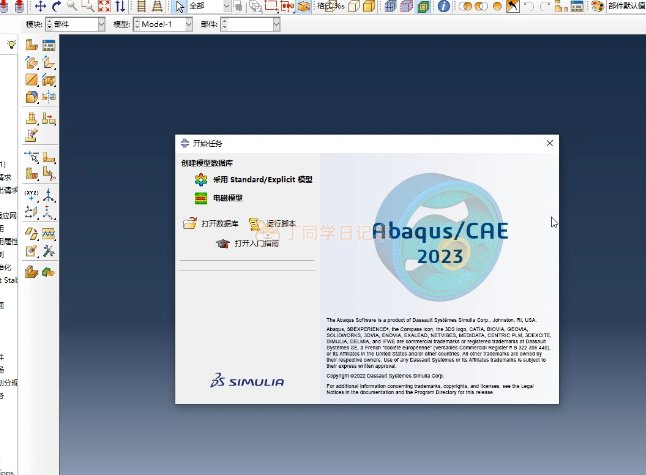Image resolution: width=646 pixels, height=475 pixels.
Task: Open the getting started tutorial (打开入门指南)
Action: 255,242
